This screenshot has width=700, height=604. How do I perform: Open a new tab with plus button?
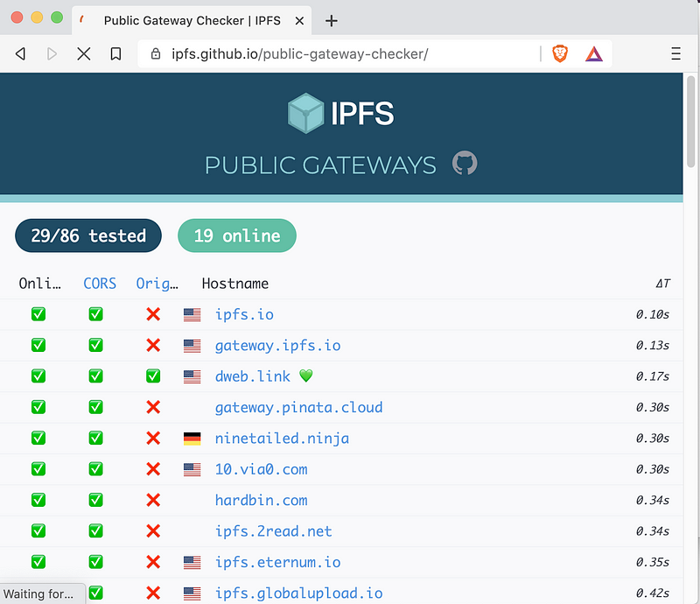pyautogui.click(x=332, y=20)
